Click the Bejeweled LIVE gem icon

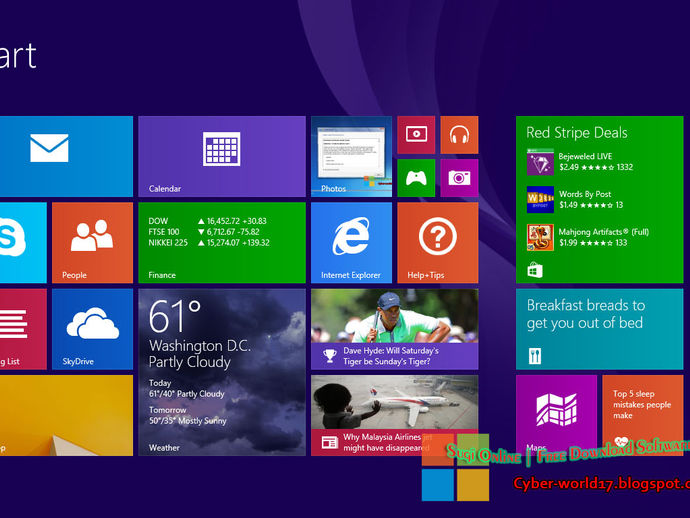540,162
